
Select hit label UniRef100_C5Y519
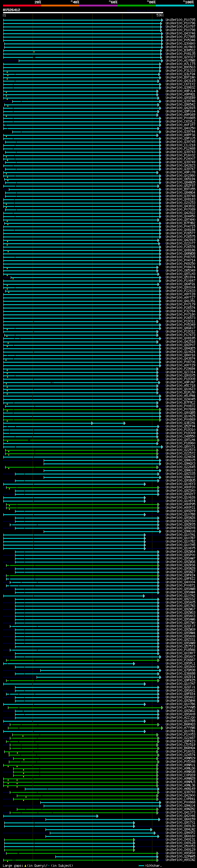point(180,745)
